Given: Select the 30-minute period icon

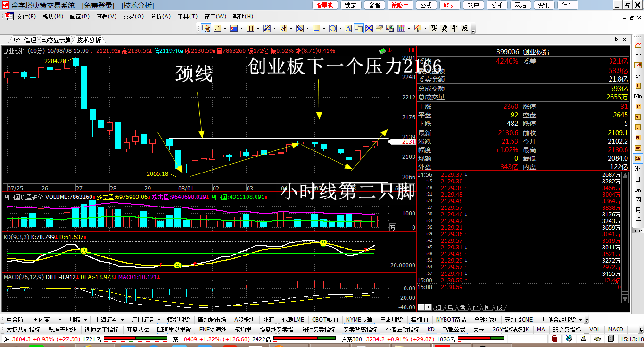Looking at the screenshot, I should tap(638, 148).
